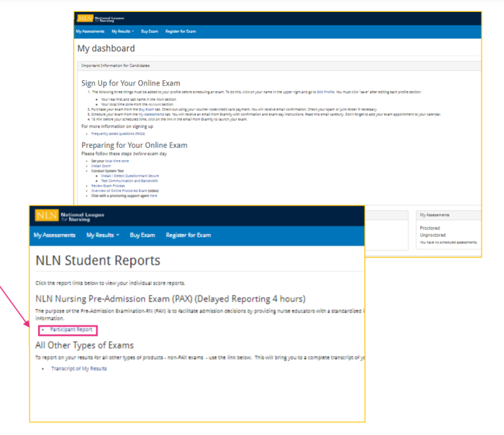
Task: Click 'Sign Up for Your Online Exam' heading
Action: pyautogui.click(x=130, y=84)
